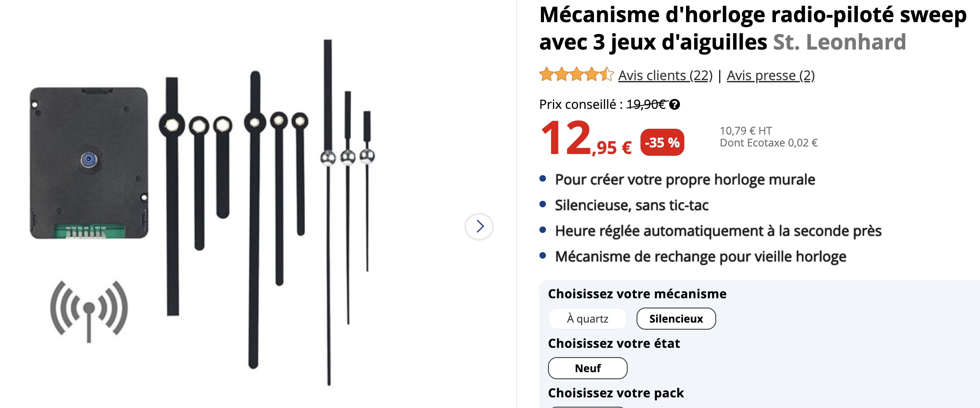Click the next image arrow
980x408 pixels.
click(x=479, y=227)
